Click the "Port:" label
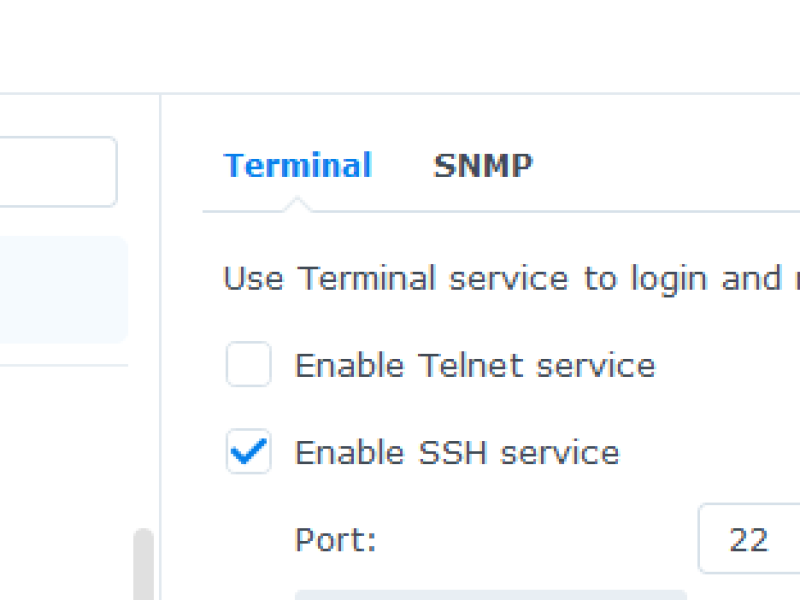Screen dimensions: 800x600 336,539
